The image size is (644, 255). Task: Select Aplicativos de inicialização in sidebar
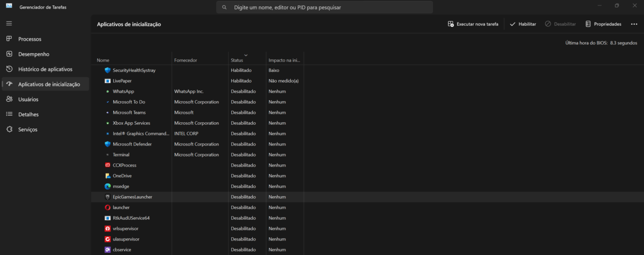click(x=45, y=84)
